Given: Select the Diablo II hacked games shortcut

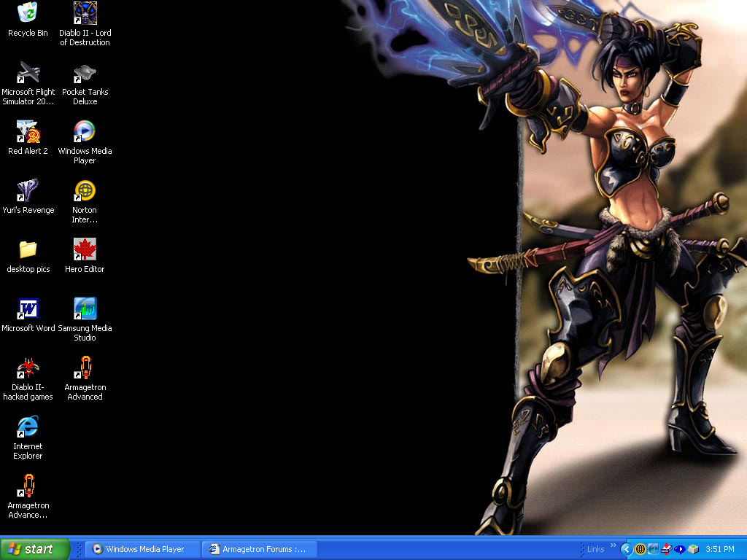Looking at the screenshot, I should click(28, 367).
